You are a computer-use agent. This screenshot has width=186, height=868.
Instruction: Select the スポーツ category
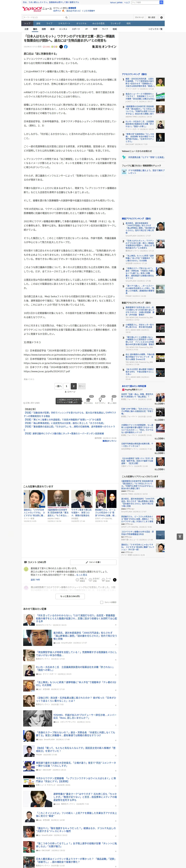pos(76,29)
